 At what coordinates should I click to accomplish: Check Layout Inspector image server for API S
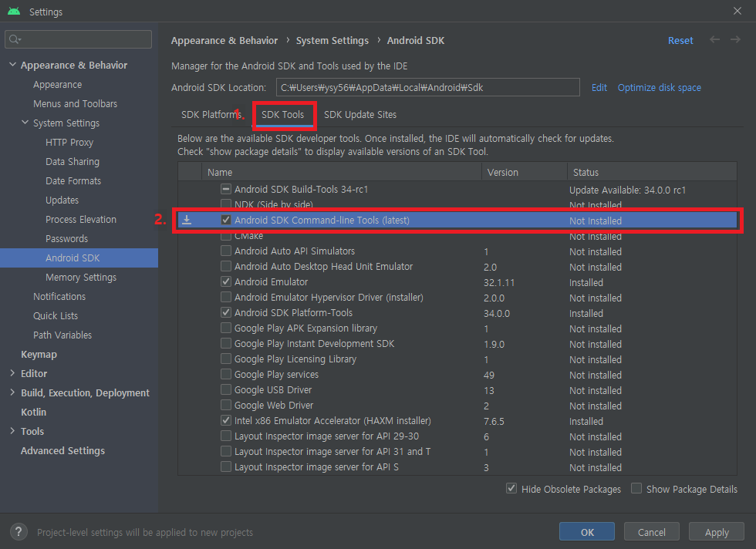(225, 466)
